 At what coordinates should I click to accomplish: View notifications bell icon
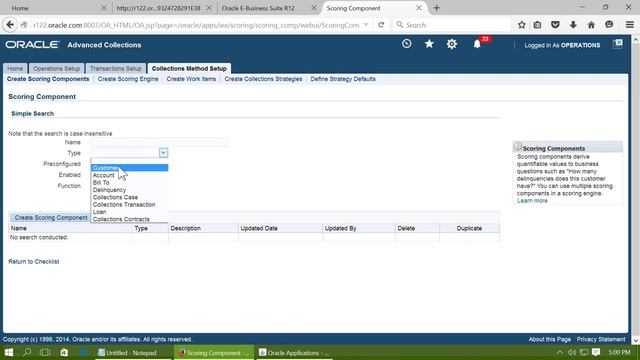[477, 44]
